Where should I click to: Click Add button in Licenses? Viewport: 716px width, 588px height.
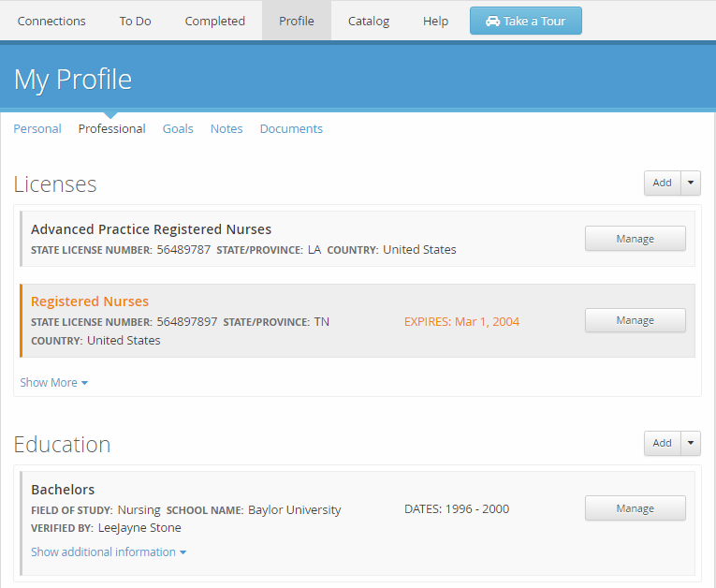click(x=662, y=183)
